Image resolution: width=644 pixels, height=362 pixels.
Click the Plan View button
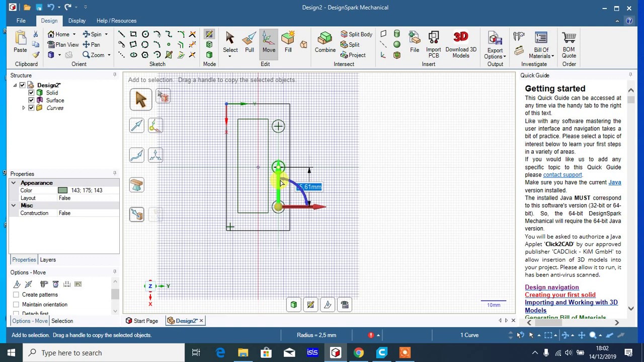[x=63, y=45]
